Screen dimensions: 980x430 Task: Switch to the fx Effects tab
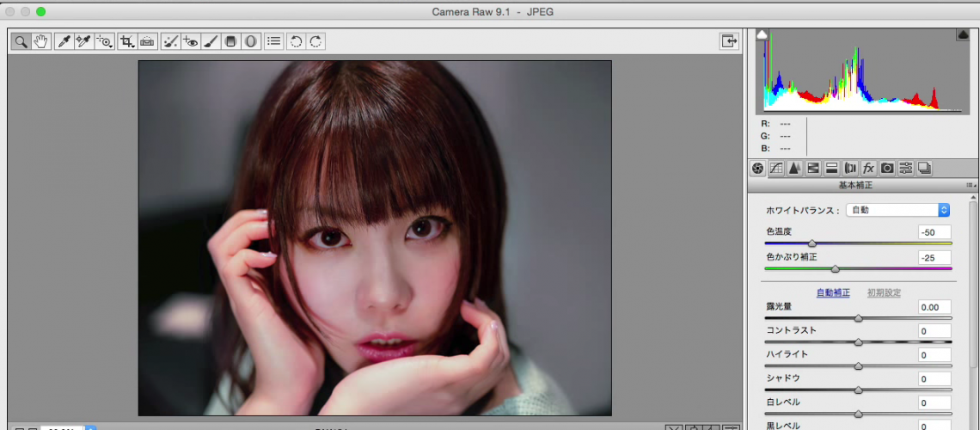[868, 169]
